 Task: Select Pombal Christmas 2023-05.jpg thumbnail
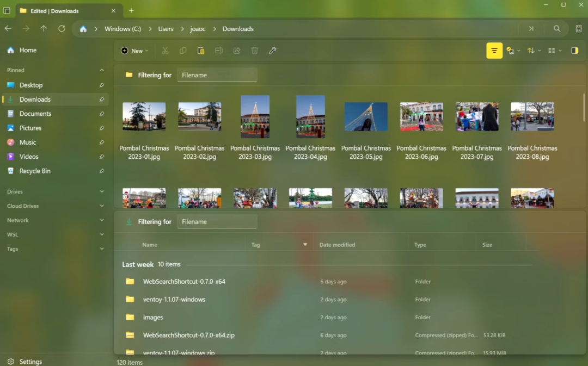[366, 116]
